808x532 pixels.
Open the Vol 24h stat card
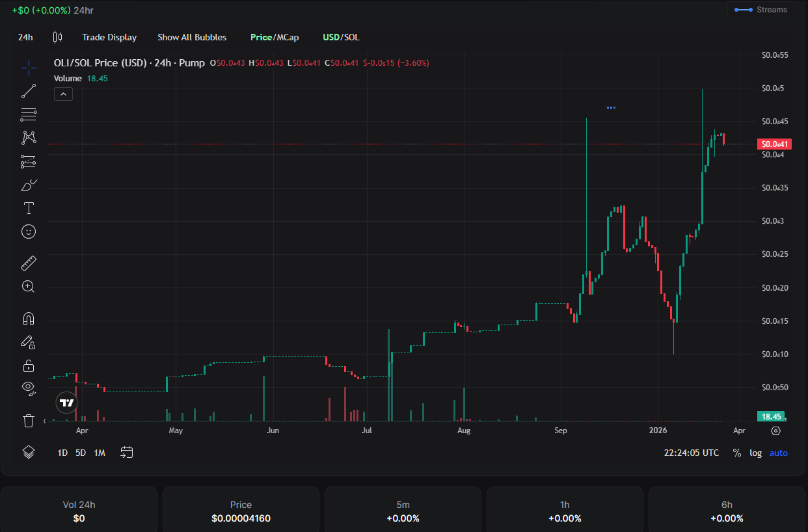click(x=79, y=511)
